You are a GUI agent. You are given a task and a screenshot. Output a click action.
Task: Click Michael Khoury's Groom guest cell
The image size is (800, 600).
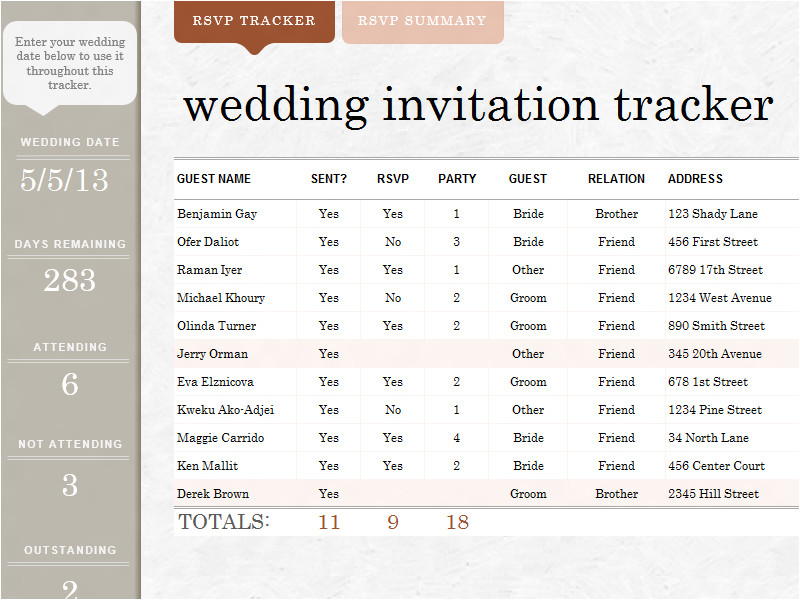click(528, 298)
